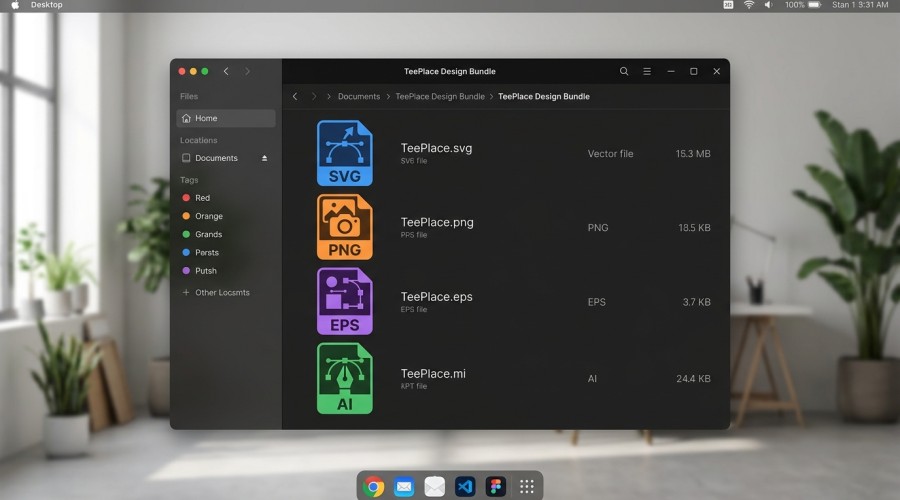Select the TeePlace.svg file name
Viewport: 900px width, 500px height.
tap(436, 148)
